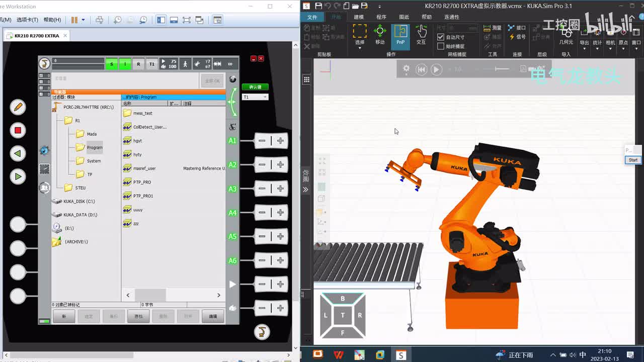Click the Start button at the right edge
This screenshot has width=644, height=362.
pyautogui.click(x=633, y=160)
